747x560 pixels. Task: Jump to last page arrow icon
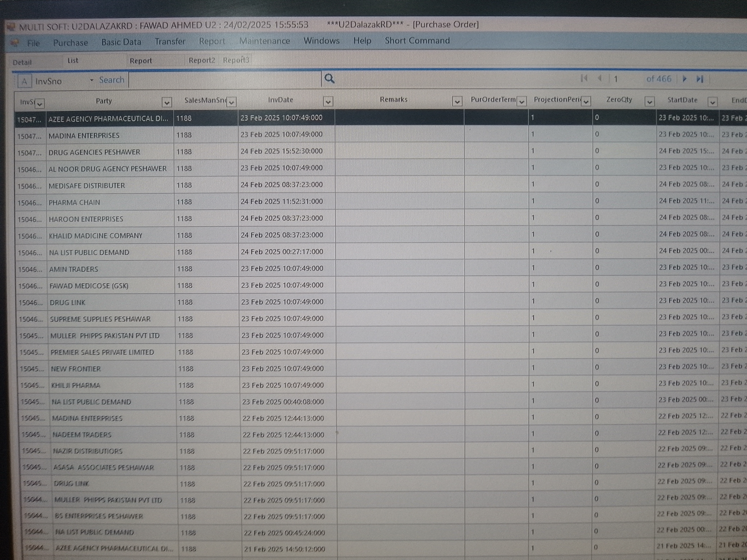700,79
